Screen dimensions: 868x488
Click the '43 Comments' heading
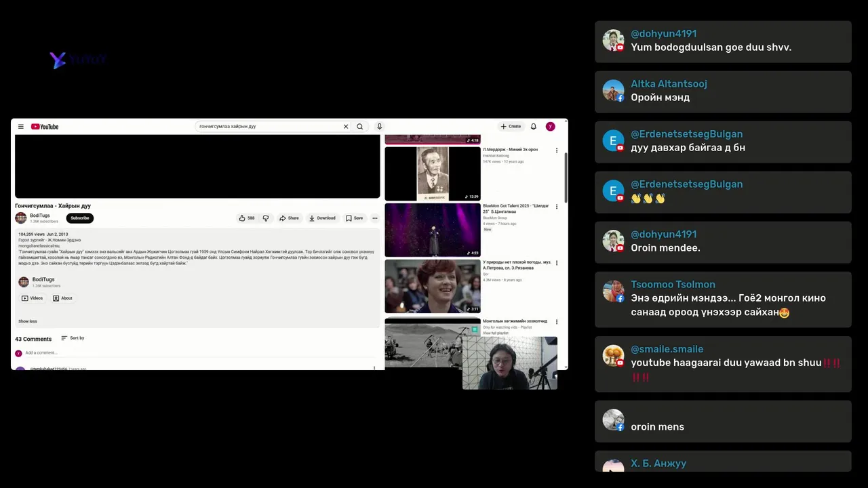(33, 339)
